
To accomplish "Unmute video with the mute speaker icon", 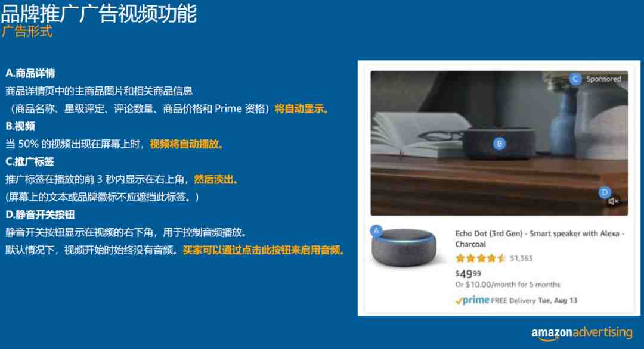I will pos(613,201).
